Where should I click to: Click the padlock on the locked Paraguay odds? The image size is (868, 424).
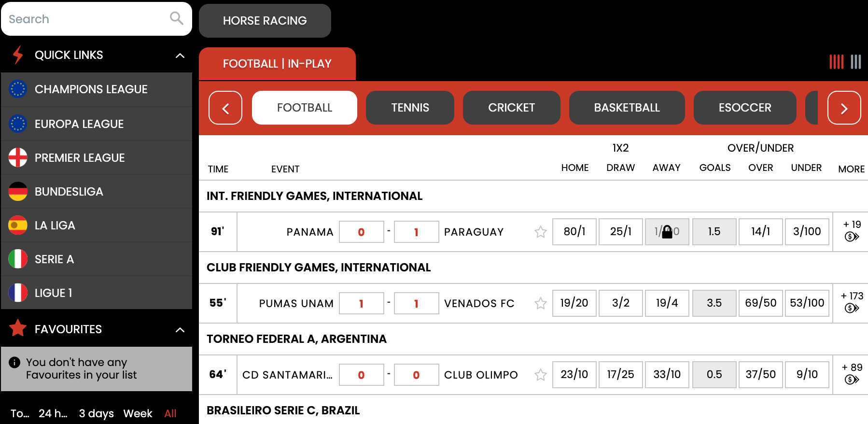tap(667, 232)
